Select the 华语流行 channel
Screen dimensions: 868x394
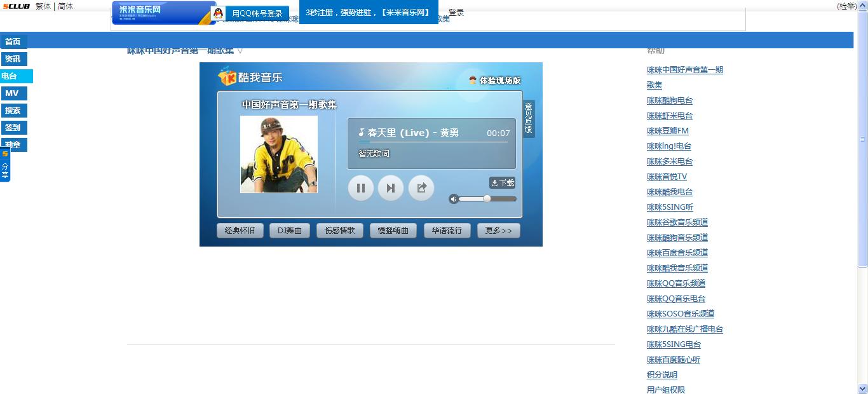point(447,231)
